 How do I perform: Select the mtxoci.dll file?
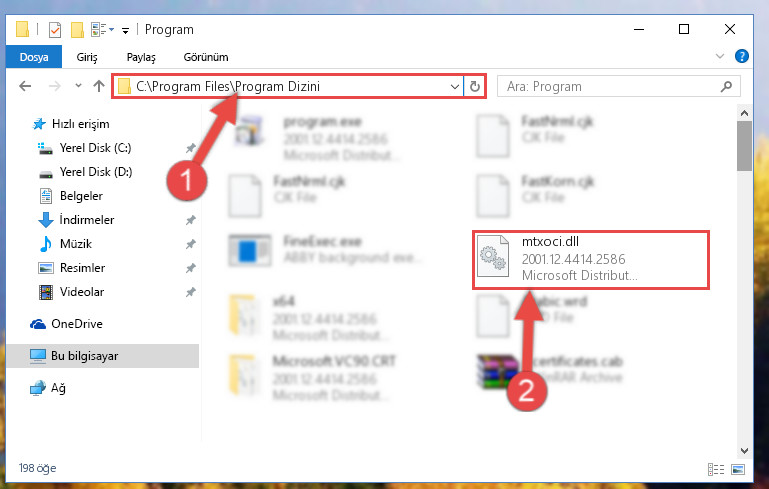[591, 259]
